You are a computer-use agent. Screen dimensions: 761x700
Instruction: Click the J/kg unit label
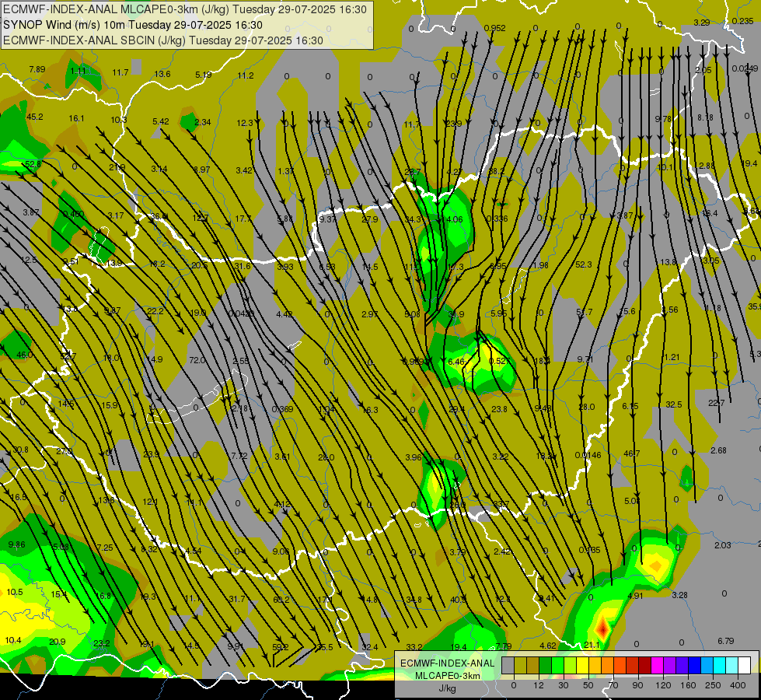(447, 688)
